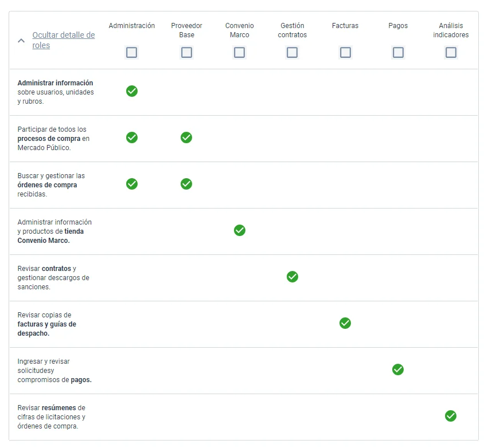Click Pagos green check icon
The height and width of the screenshot is (448, 484).
pyautogui.click(x=398, y=370)
